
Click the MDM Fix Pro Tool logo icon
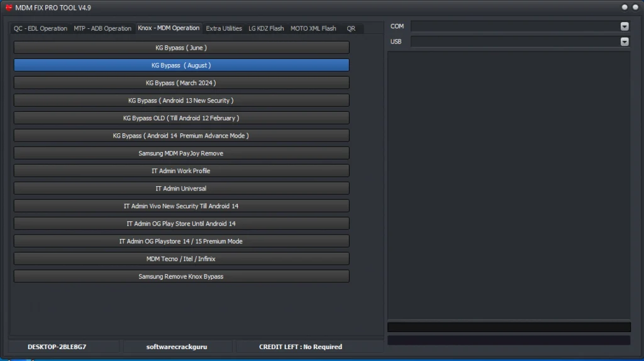[x=9, y=7]
